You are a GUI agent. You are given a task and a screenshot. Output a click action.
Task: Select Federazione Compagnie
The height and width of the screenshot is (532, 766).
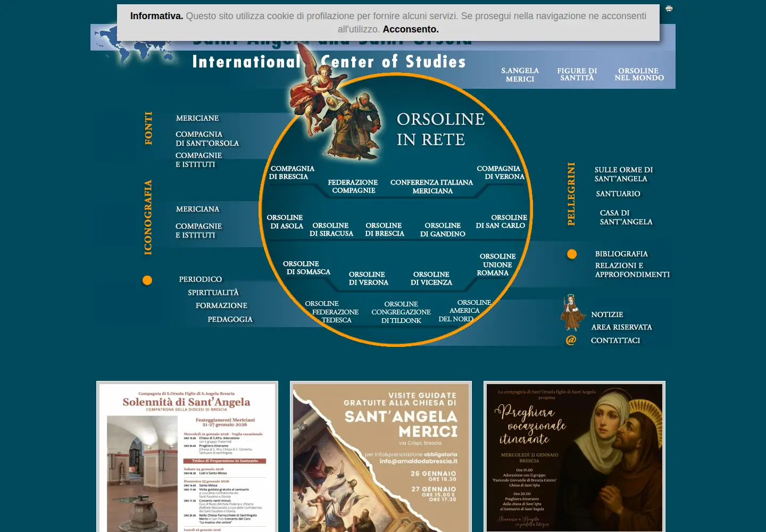[353, 186]
